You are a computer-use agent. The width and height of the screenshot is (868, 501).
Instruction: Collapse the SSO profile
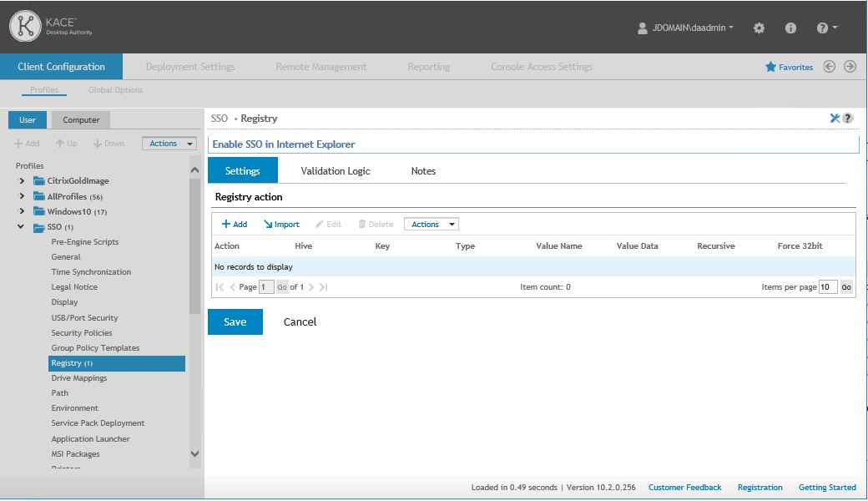(21, 226)
